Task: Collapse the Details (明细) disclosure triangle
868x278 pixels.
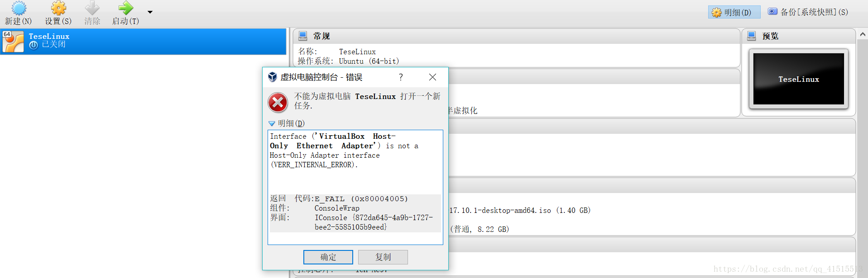Action: tap(272, 123)
